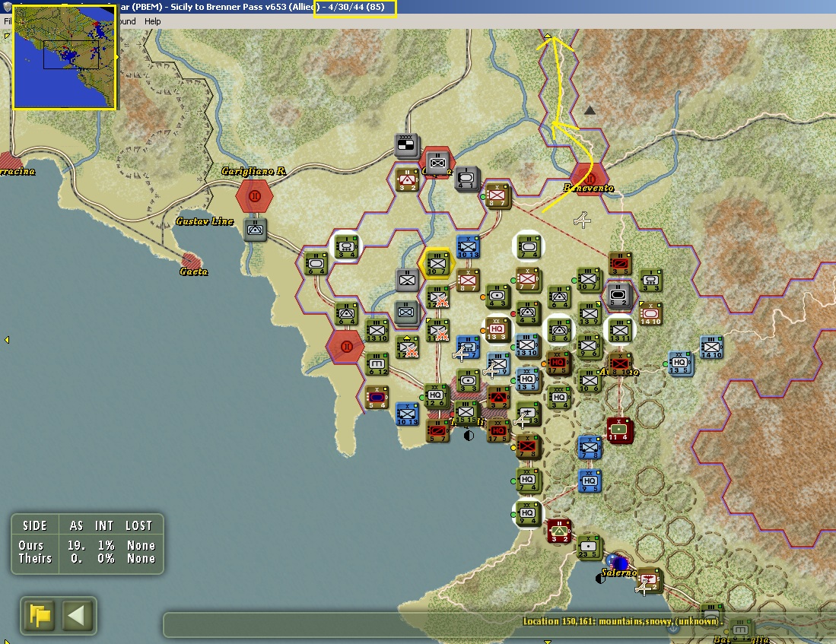
Task: Click the Salerno map label
Action: pos(618,573)
